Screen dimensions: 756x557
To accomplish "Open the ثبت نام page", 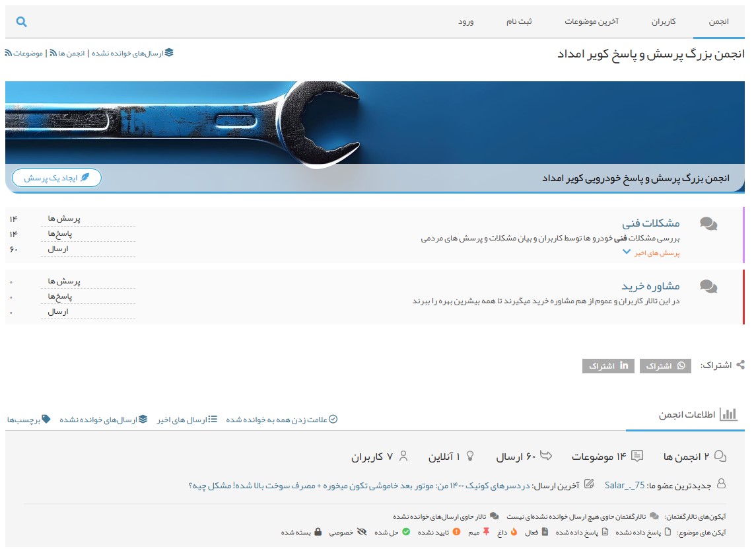I will click(519, 22).
